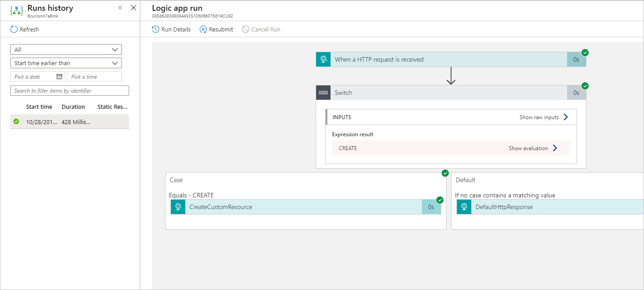
Task: Click the green succeeded icon in run row
Action: [17, 121]
